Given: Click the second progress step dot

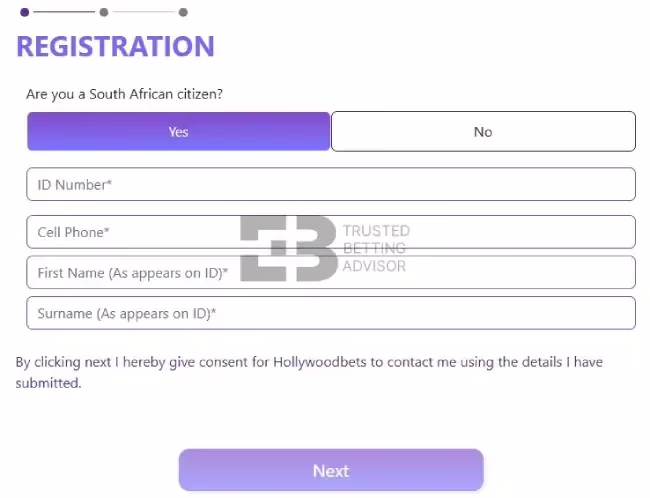Looking at the screenshot, I should coord(104,13).
